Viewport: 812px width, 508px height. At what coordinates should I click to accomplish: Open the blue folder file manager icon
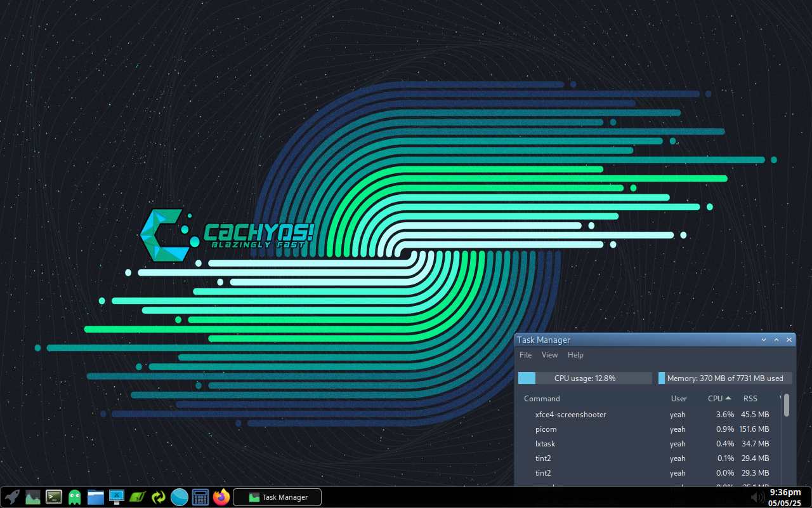click(96, 497)
